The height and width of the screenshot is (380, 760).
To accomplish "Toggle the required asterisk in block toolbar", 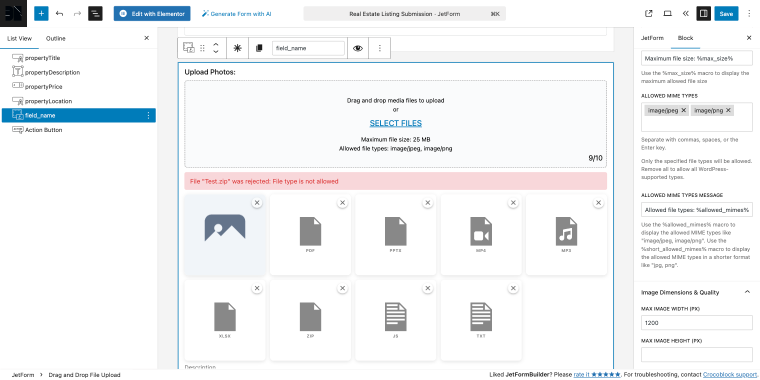I will 238,48.
